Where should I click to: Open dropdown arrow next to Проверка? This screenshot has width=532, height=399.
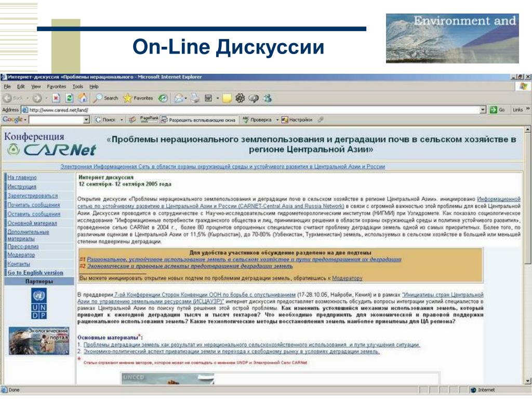coord(277,120)
